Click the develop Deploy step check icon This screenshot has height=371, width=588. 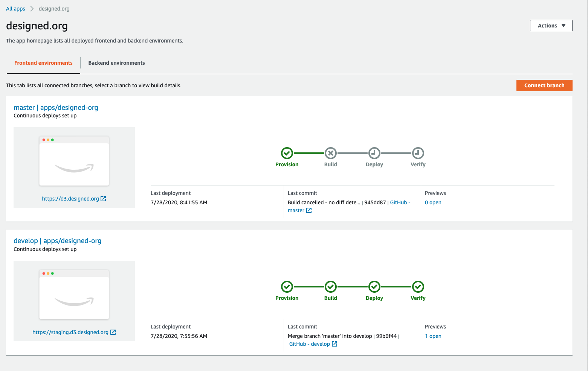tap(374, 287)
